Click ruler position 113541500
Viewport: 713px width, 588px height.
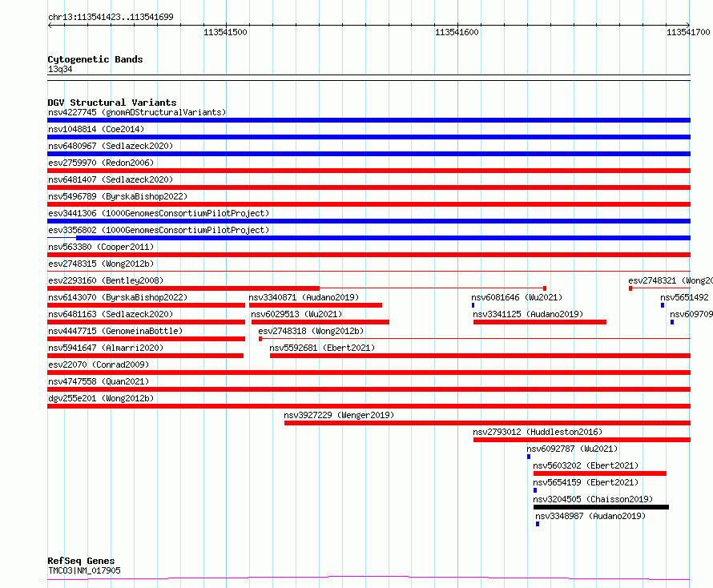click(x=225, y=32)
